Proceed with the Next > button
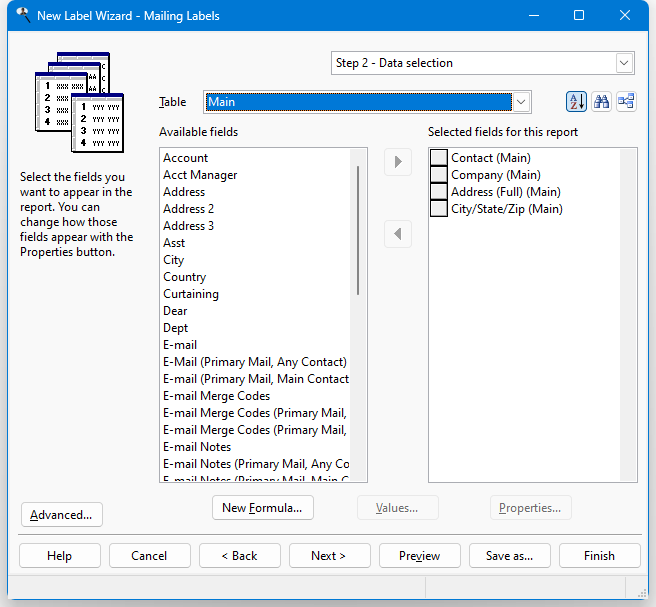This screenshot has width=656, height=607. point(329,556)
